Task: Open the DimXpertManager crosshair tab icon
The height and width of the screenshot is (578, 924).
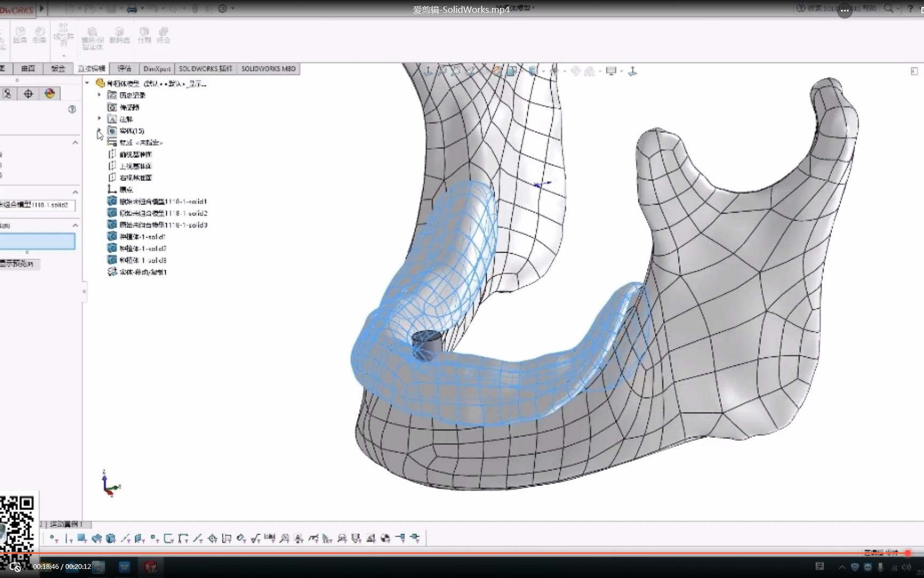Action: [x=28, y=94]
